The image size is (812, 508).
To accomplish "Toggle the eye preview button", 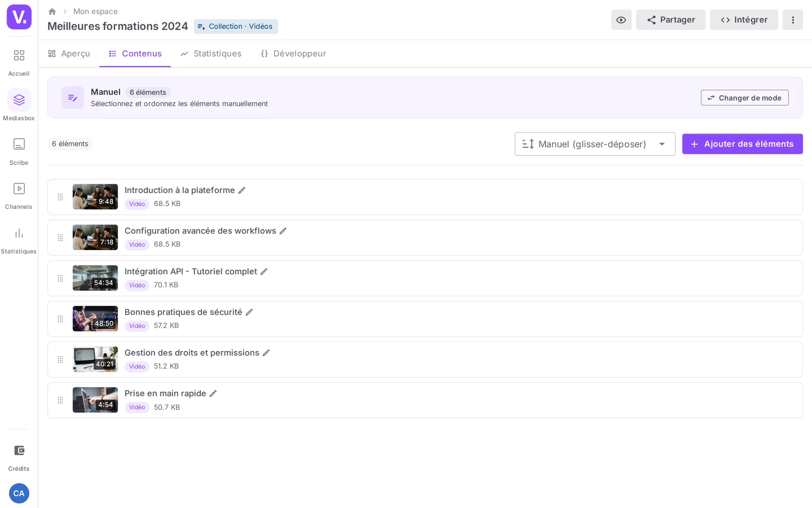I will (x=621, y=20).
